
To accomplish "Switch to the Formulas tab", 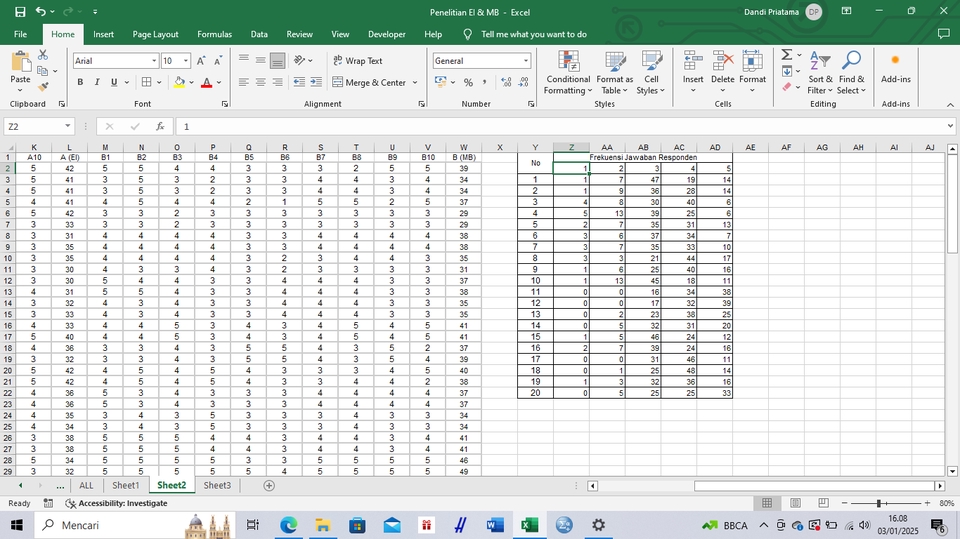I will 214,34.
